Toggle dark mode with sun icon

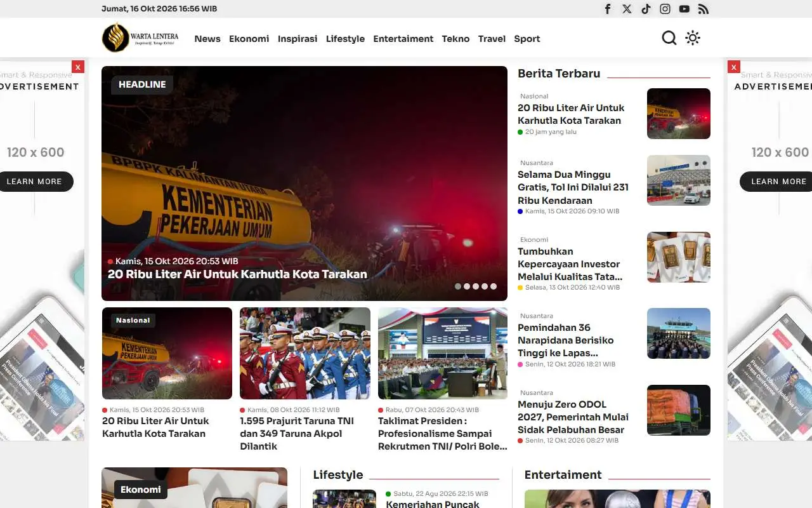693,38
